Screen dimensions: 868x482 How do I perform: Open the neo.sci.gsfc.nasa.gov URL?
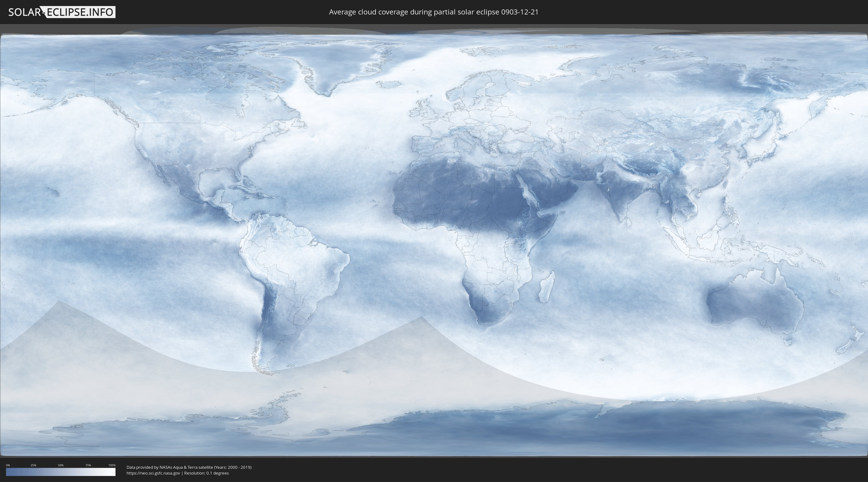click(x=153, y=473)
